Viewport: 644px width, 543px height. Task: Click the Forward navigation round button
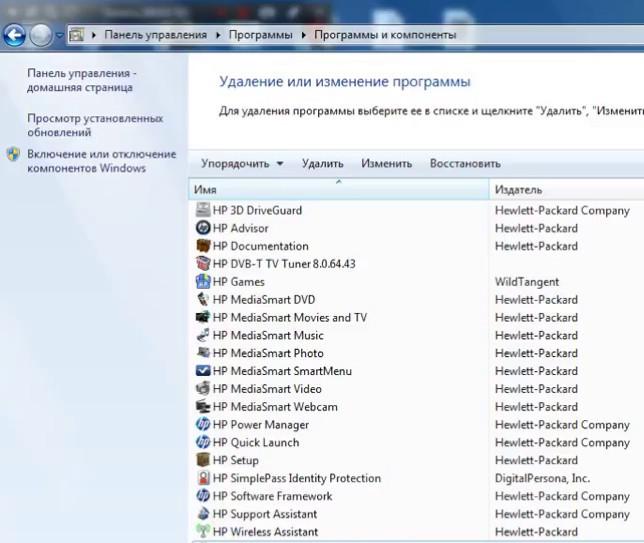41,35
